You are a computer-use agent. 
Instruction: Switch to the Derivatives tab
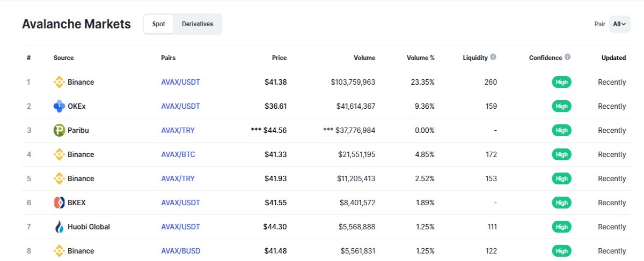pos(197,24)
